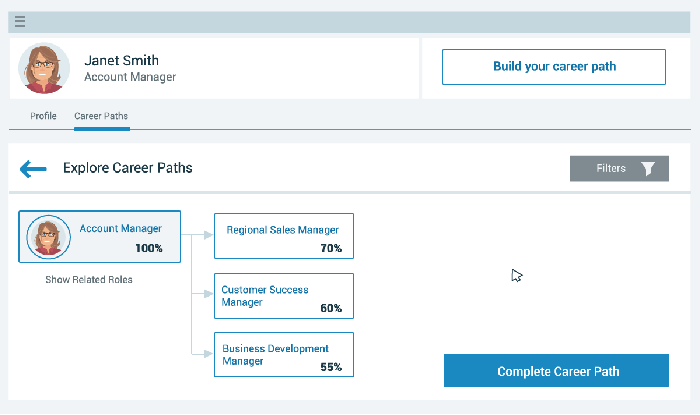Pick the Business Development Manager card

(x=284, y=355)
